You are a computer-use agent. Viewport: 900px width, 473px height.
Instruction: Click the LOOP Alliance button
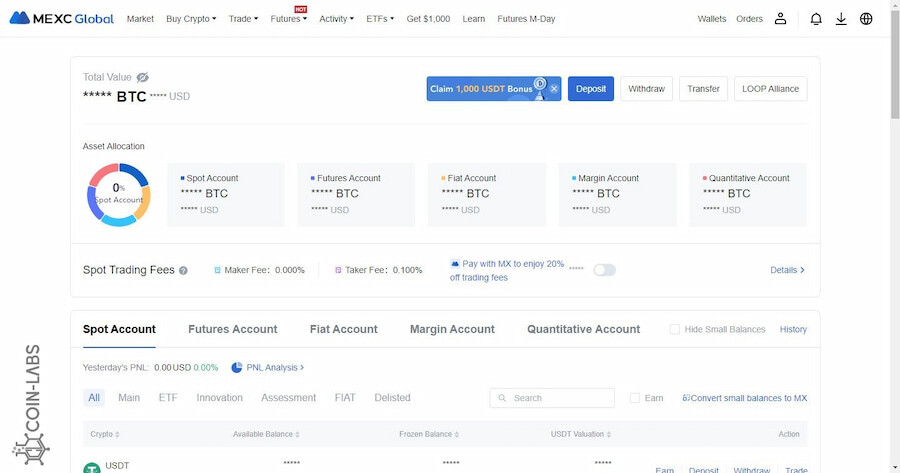tap(770, 89)
